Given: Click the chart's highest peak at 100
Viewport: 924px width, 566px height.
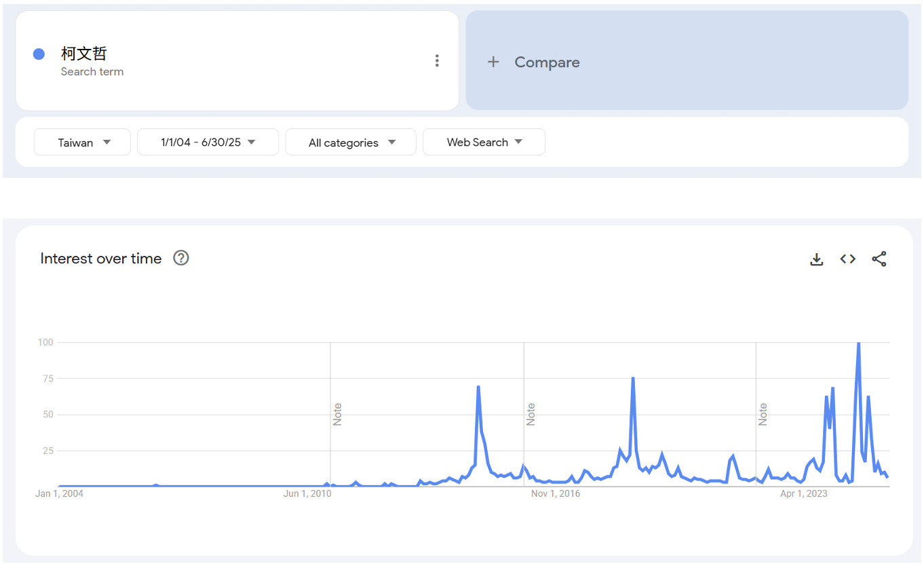Looking at the screenshot, I should coord(859,343).
